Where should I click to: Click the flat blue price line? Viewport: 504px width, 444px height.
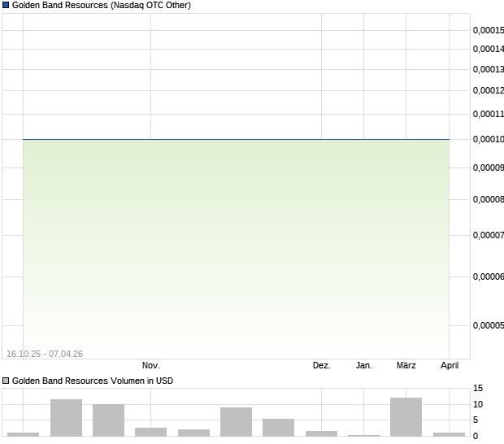(236, 140)
